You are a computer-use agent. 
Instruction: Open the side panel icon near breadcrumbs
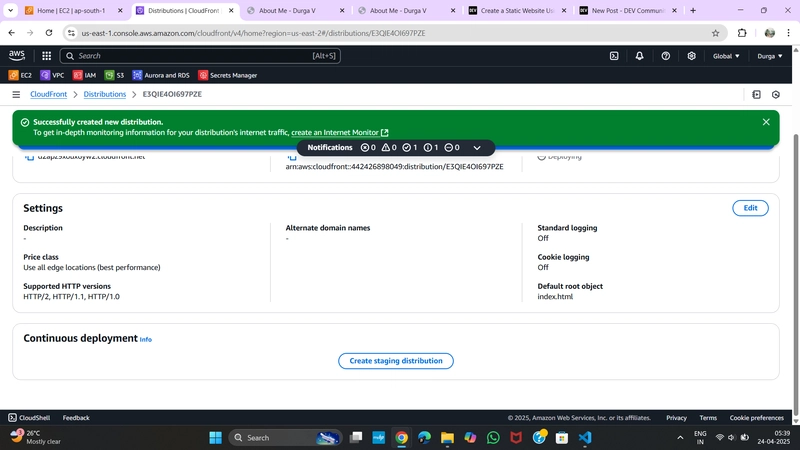click(757, 94)
